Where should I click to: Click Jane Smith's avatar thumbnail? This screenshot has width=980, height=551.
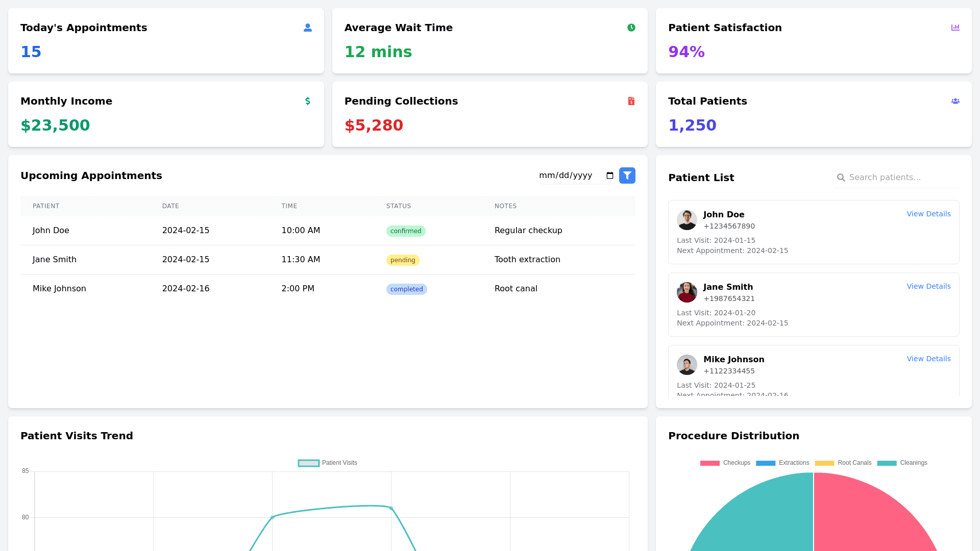(687, 292)
